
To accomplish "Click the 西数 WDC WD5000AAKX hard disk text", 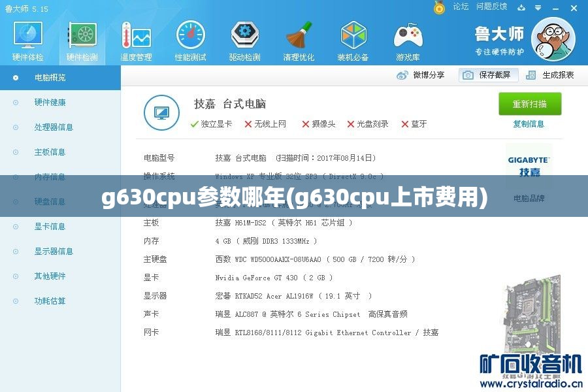I will tap(315, 259).
